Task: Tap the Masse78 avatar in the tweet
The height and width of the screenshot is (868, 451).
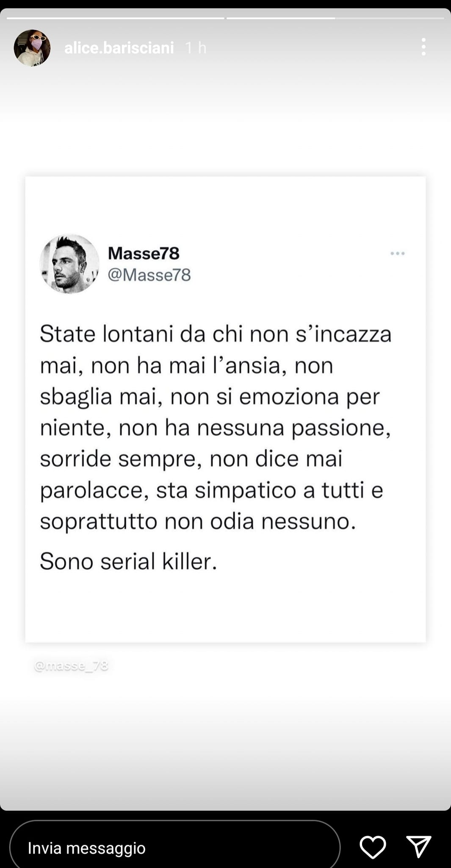Action: point(69,264)
